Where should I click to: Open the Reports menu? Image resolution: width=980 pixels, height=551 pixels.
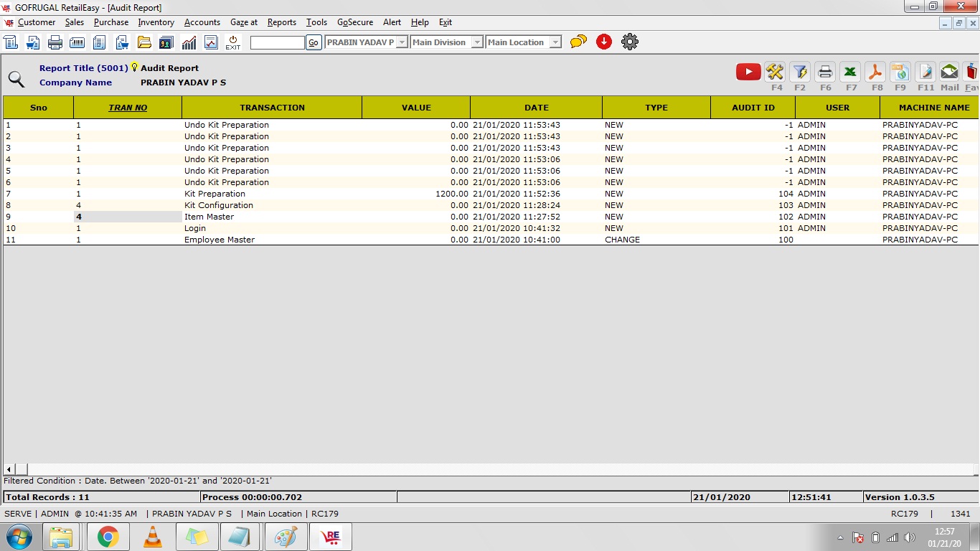282,22
